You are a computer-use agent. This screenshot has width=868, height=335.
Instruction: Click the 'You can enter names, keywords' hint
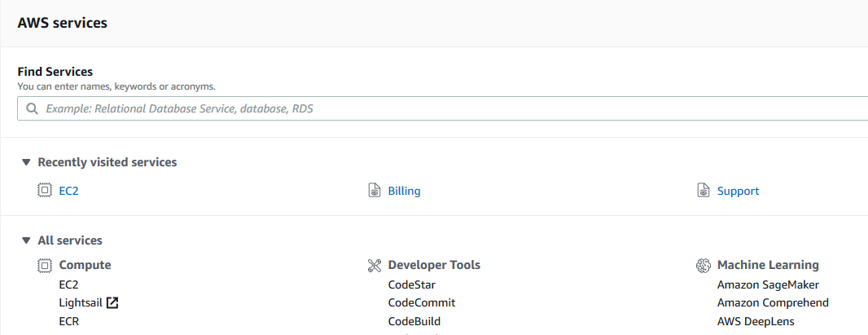[116, 87]
